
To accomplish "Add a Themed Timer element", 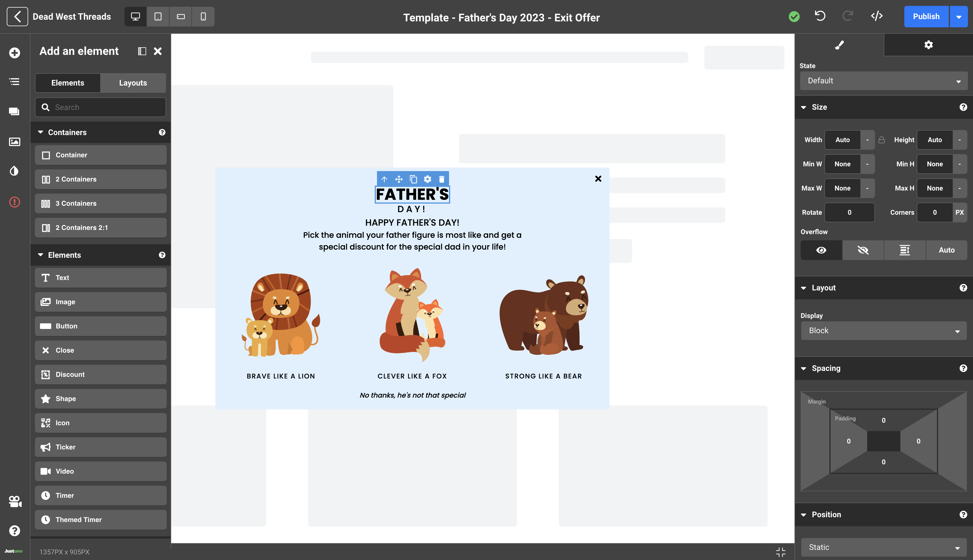I will [101, 519].
